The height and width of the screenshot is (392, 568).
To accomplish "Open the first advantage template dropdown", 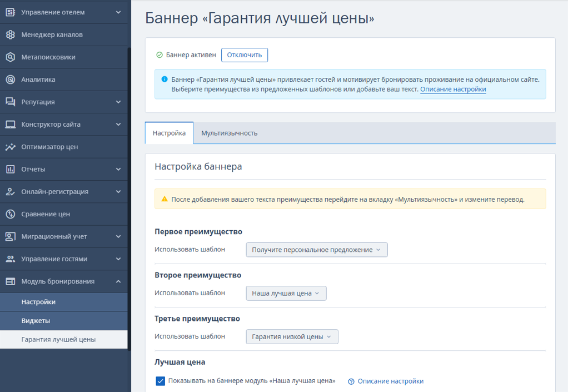I will [316, 250].
